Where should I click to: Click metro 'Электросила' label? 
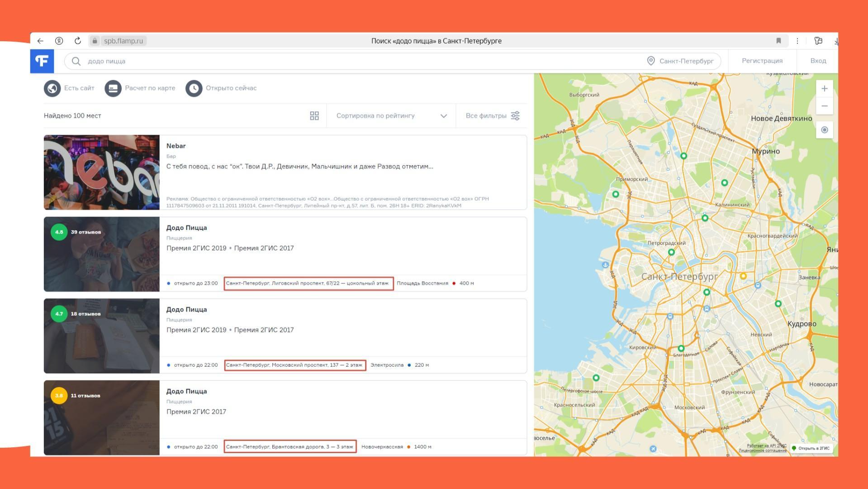pyautogui.click(x=387, y=365)
